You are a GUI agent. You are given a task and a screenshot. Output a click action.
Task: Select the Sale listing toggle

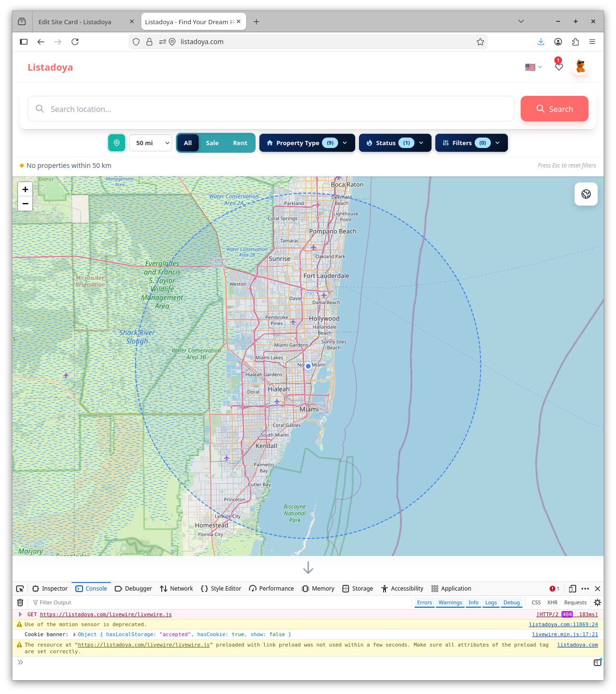[212, 143]
